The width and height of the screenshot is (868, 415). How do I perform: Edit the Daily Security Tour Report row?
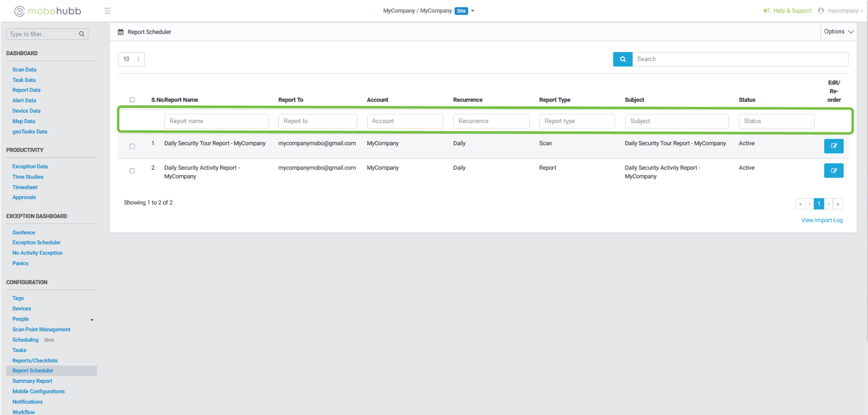[833, 146]
